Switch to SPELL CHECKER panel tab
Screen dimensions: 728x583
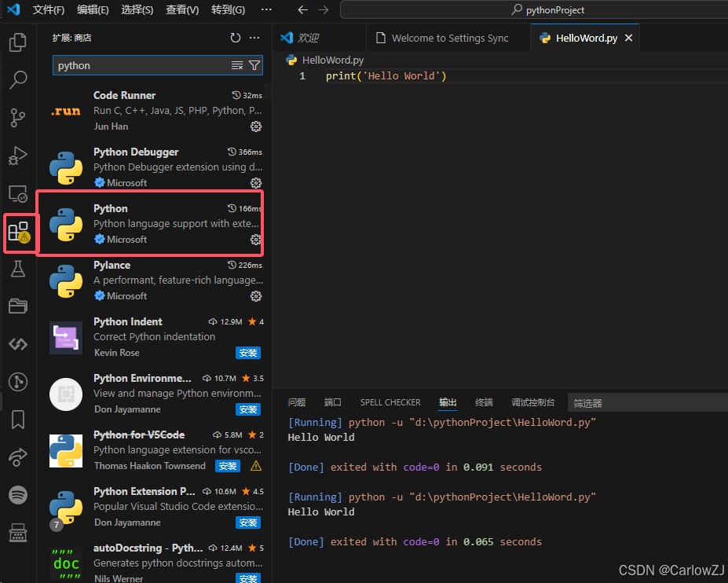390,402
